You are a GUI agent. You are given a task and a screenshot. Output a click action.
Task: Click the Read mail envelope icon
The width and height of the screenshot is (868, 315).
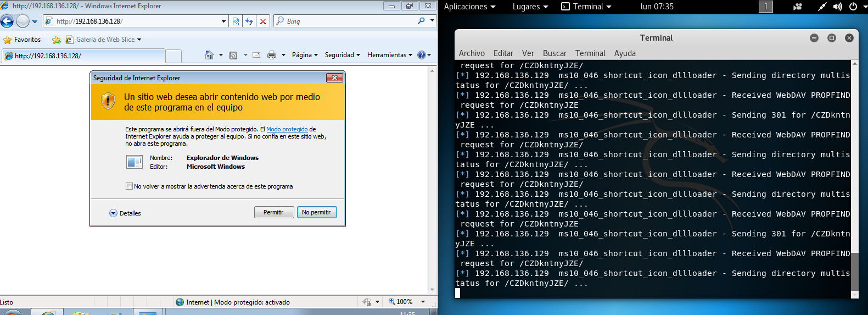[x=256, y=55]
